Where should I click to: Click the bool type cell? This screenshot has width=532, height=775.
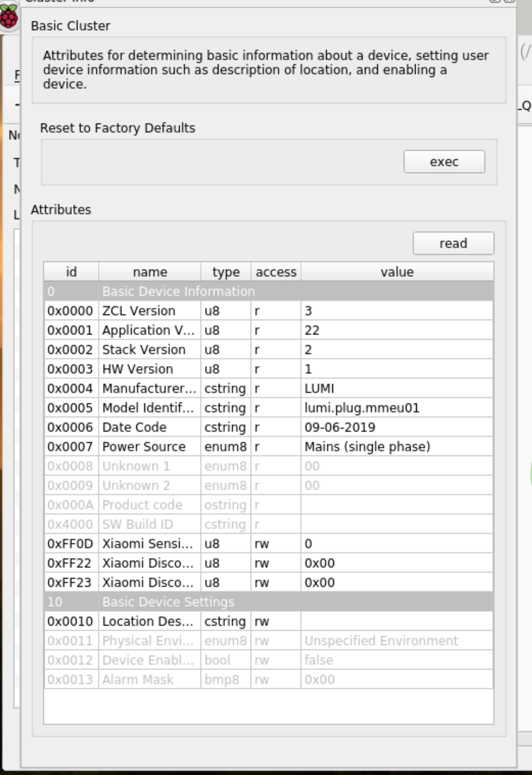226,660
